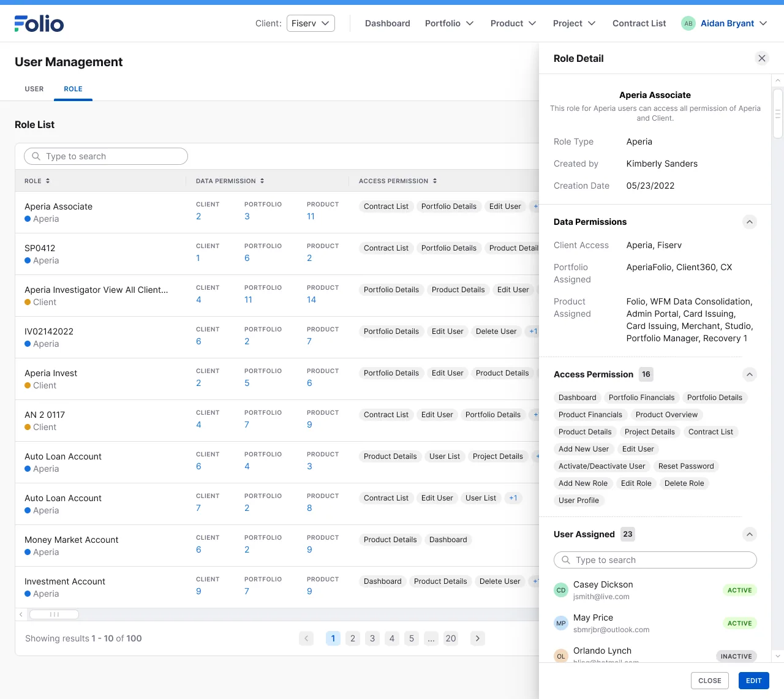Jump to page 20
Image resolution: width=784 pixels, height=699 pixels.
pos(451,638)
